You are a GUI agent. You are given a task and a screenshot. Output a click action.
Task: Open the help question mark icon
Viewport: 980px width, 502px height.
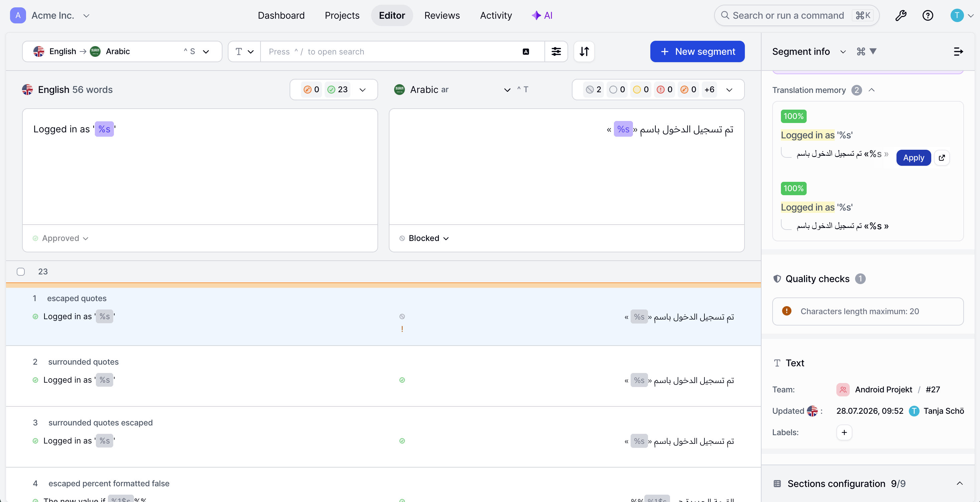pyautogui.click(x=928, y=16)
